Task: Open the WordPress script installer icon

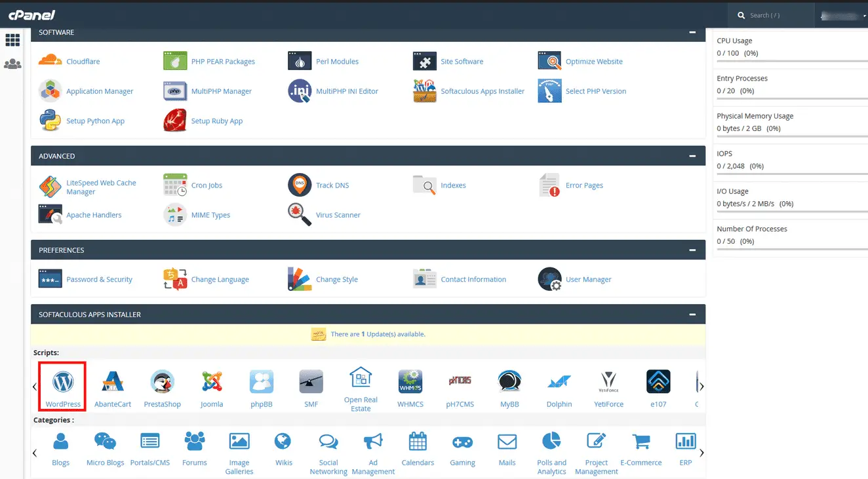Action: [63, 381]
